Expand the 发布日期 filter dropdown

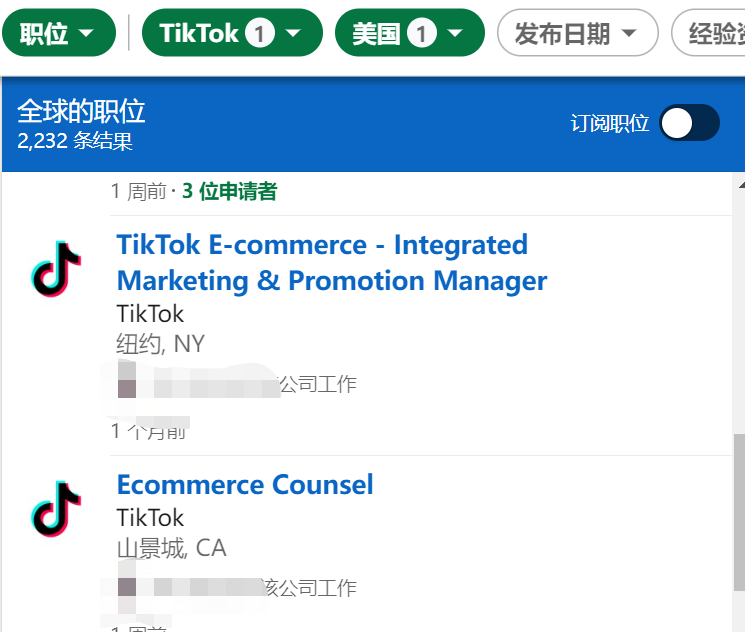tap(577, 34)
